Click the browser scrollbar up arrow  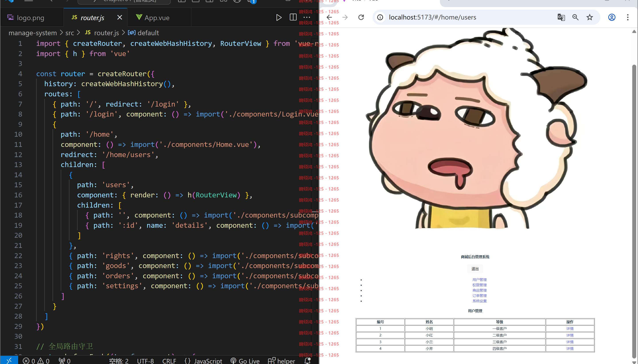coord(634,31)
